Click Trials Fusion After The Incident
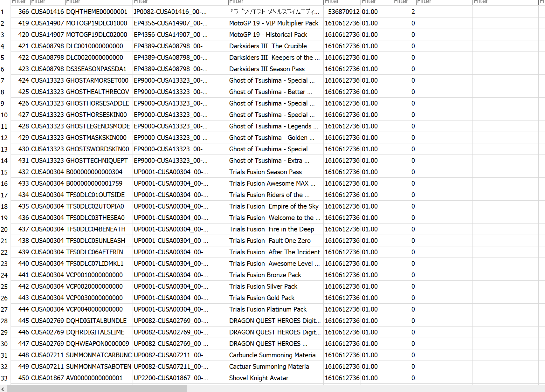545x392 pixels. [276, 252]
